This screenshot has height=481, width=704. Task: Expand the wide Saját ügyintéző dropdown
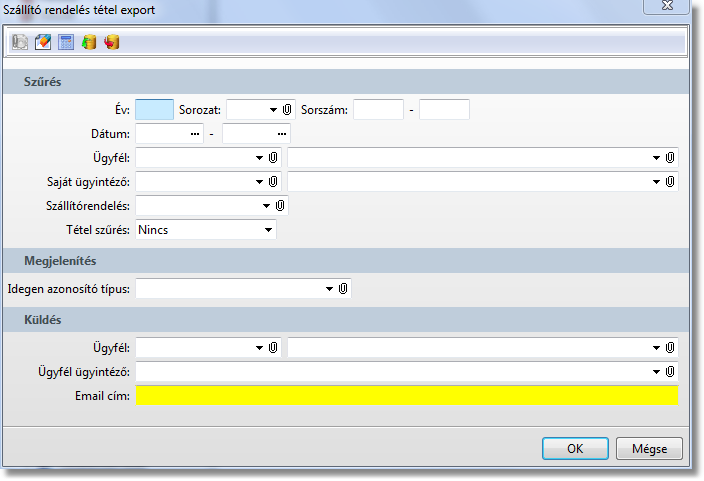click(x=656, y=182)
